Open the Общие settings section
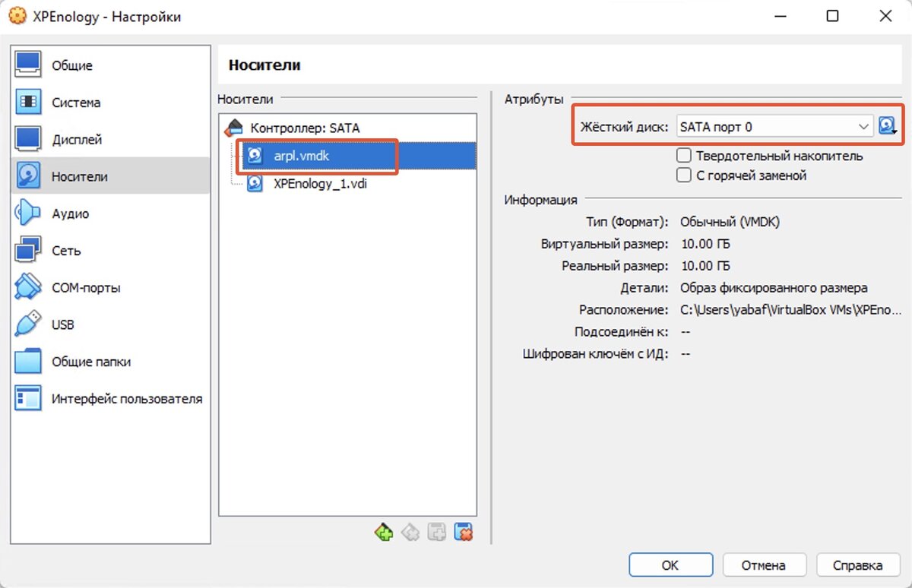Screen dimensions: 912x588 pos(111,65)
